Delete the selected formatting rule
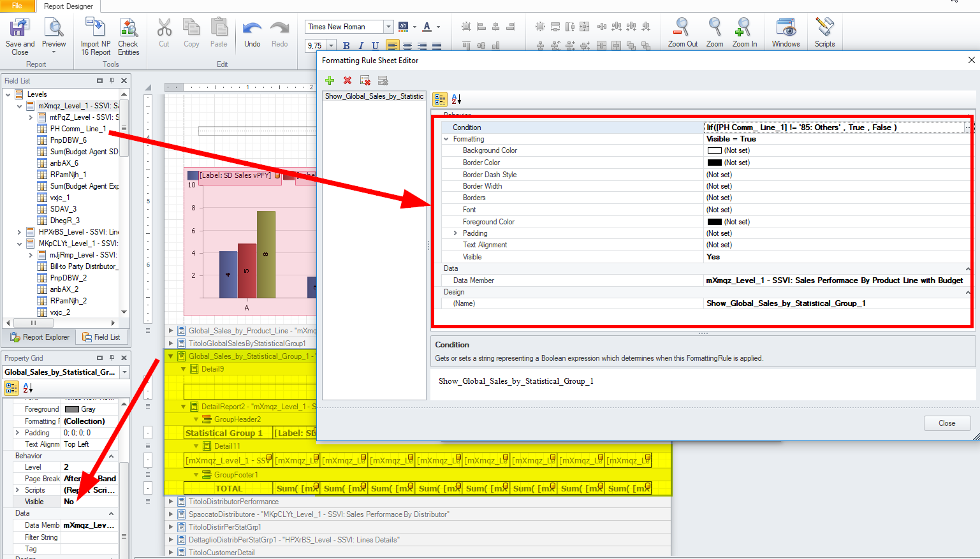980x559 pixels. [347, 80]
